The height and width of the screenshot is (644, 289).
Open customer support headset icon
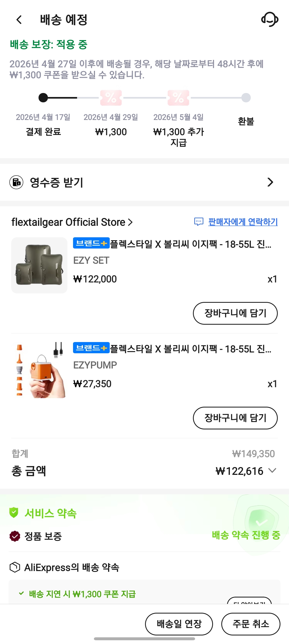[269, 20]
